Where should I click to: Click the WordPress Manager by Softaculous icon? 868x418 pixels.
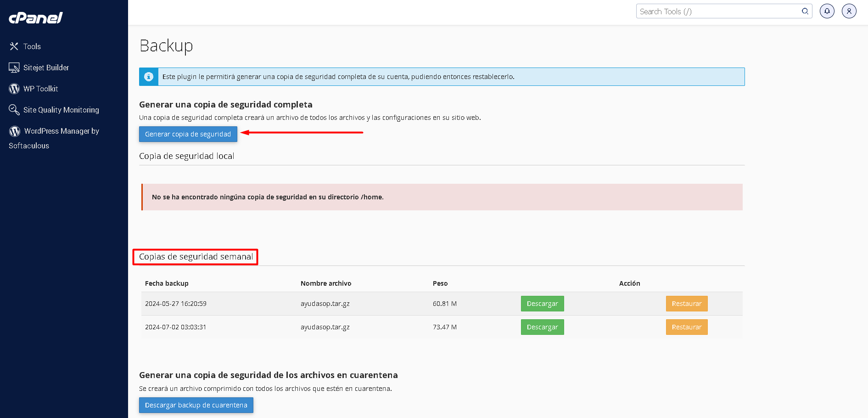tap(15, 131)
